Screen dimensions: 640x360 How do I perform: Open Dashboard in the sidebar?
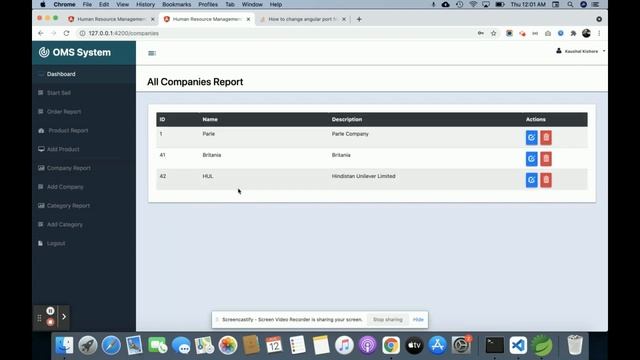click(61, 74)
